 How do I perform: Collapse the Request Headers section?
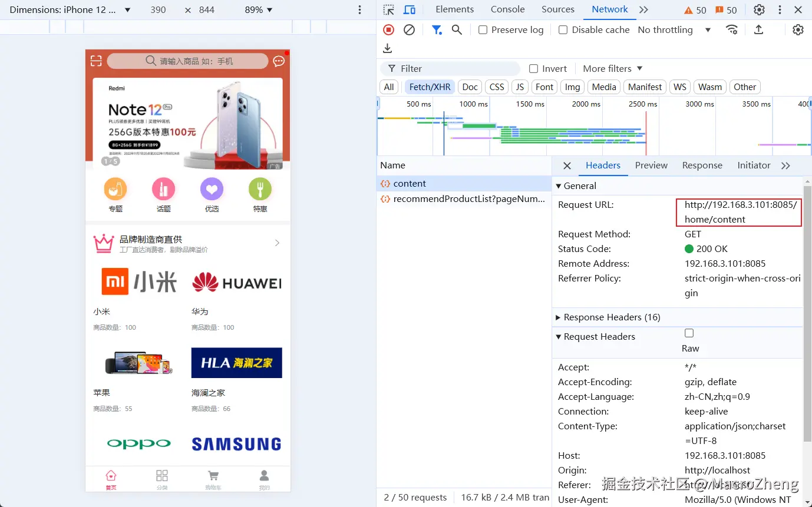pyautogui.click(x=596, y=337)
